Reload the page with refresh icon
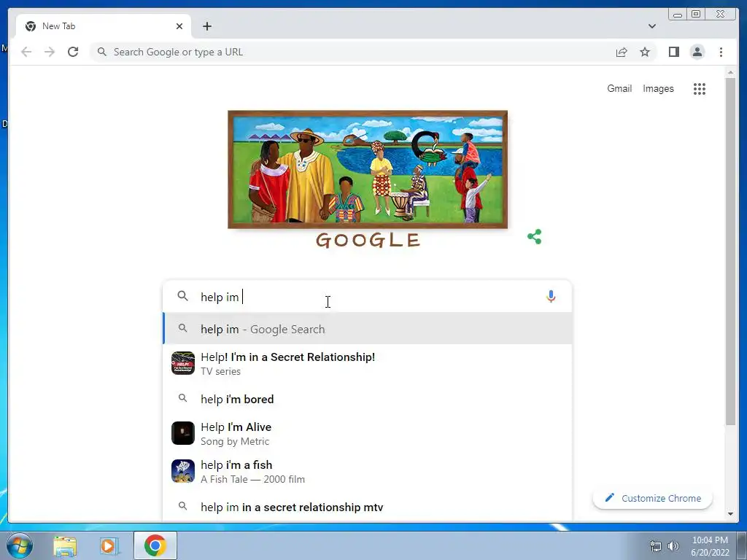747x560 pixels. point(73,52)
